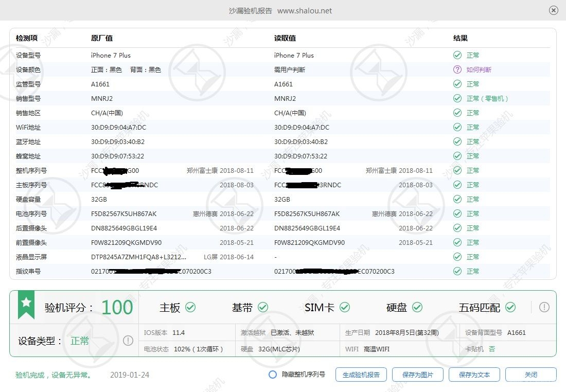
Task: Click the checkmark next to 硬盘 status
Action: point(417,307)
